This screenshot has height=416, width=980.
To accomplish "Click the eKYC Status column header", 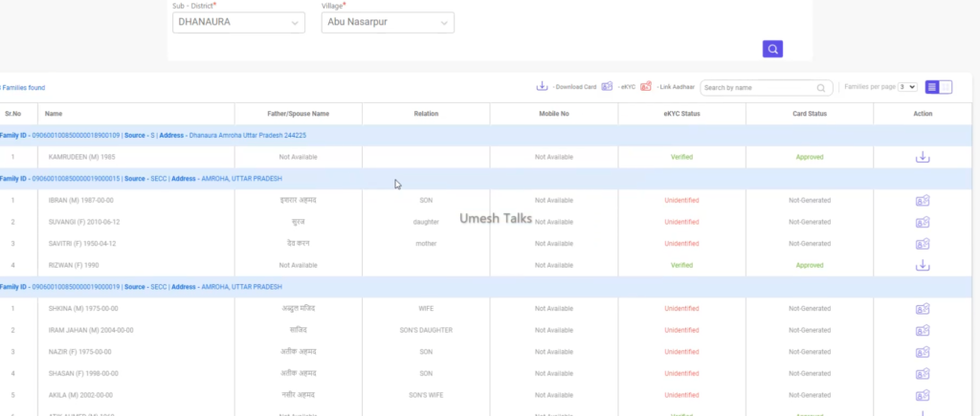I will pyautogui.click(x=681, y=114).
